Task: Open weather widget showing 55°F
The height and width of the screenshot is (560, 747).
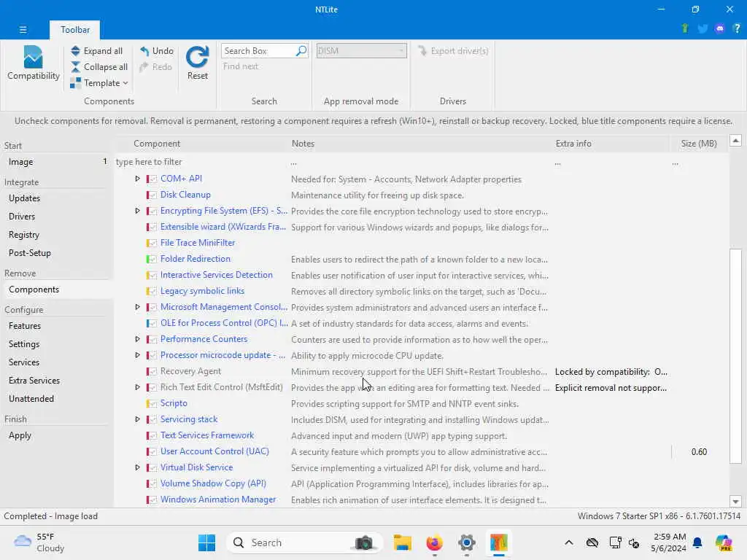Action: click(39, 542)
